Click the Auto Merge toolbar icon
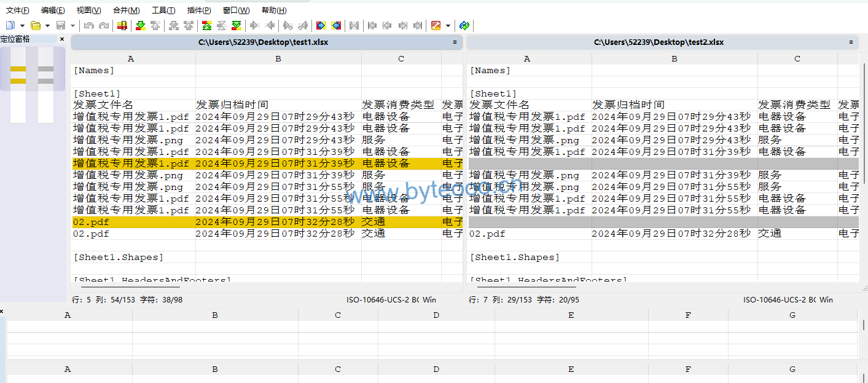The height and width of the screenshot is (383, 868). (354, 25)
